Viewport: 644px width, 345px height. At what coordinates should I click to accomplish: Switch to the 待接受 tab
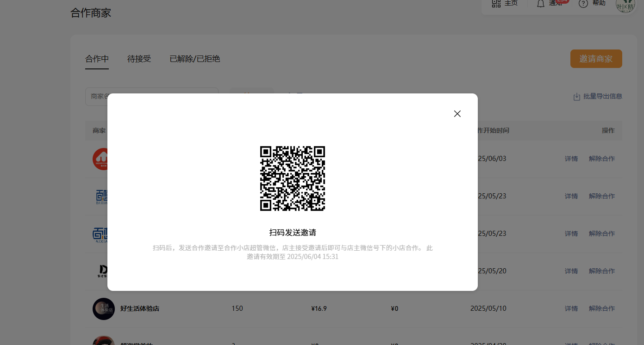139,59
